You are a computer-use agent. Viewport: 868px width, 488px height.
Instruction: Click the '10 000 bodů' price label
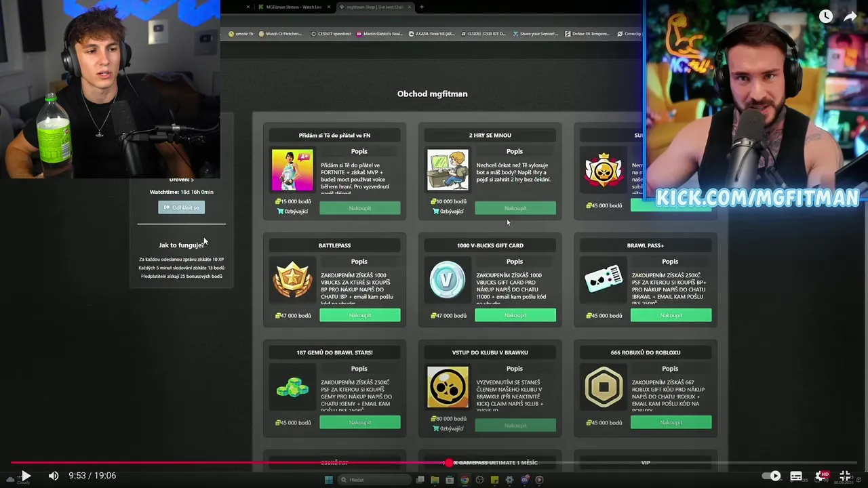(448, 201)
